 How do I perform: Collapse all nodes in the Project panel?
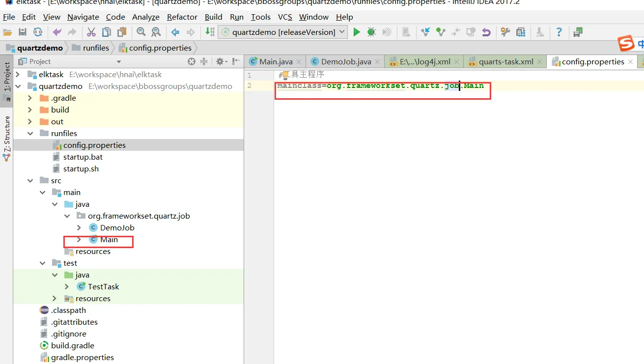(x=204, y=61)
